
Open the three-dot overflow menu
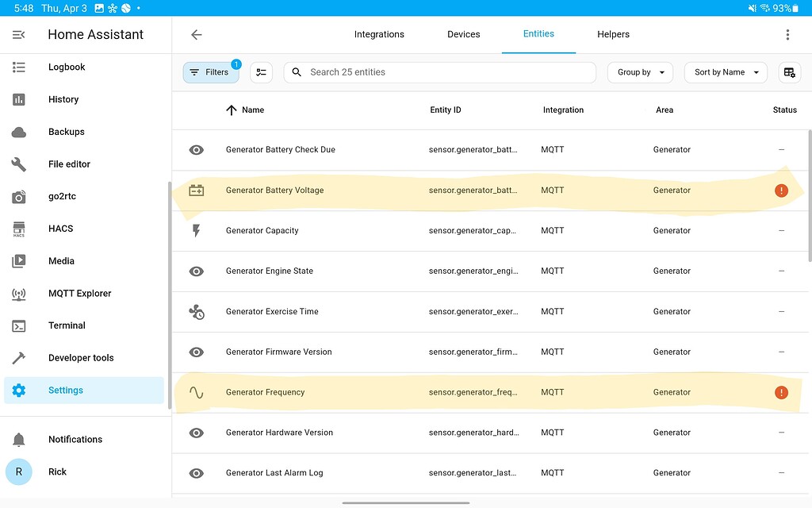787,34
